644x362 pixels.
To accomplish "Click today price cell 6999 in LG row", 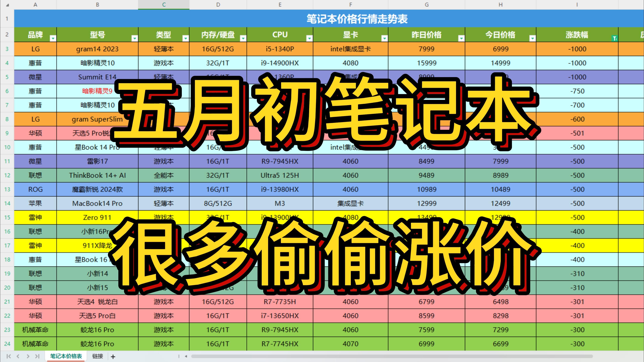I will 500,49.
